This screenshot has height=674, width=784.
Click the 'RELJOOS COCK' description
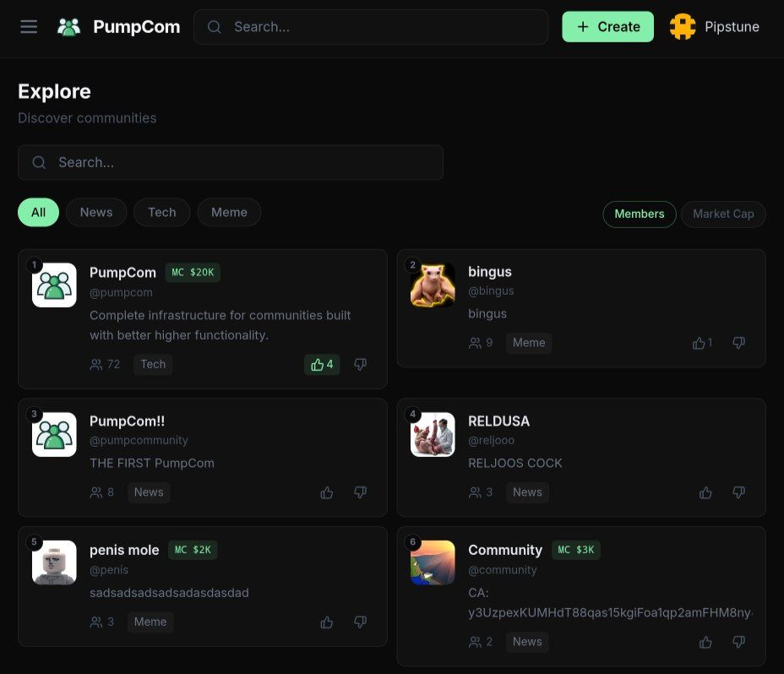[515, 464]
